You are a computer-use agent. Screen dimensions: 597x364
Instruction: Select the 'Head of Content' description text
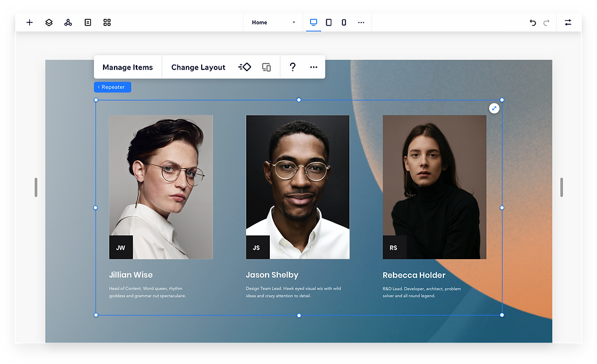(x=147, y=292)
